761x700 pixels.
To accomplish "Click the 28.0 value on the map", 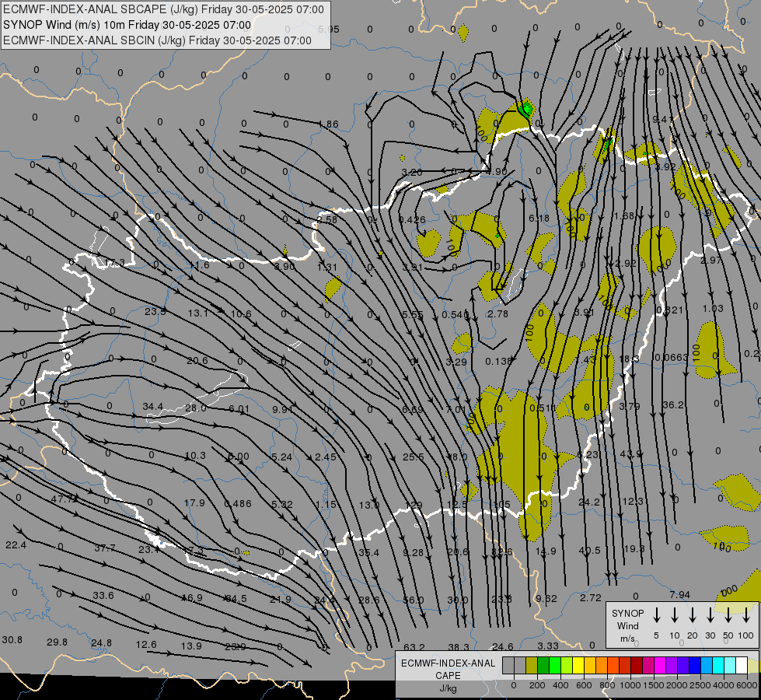I will (196, 408).
